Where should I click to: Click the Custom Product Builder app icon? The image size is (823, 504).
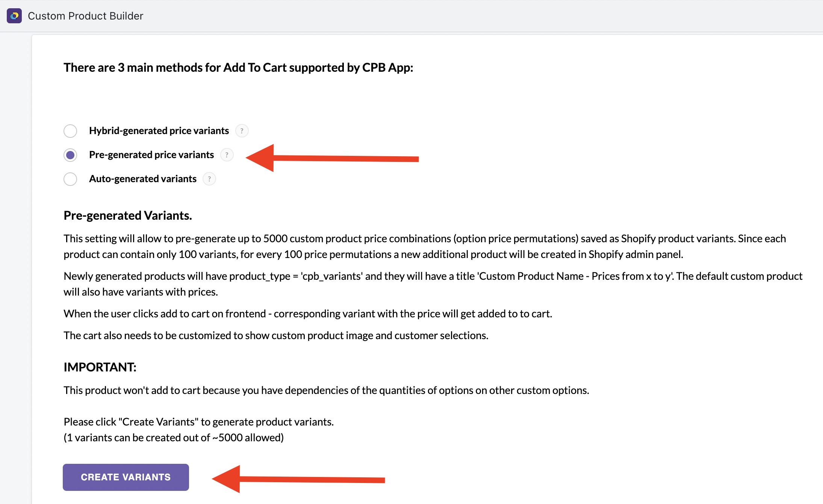(14, 16)
